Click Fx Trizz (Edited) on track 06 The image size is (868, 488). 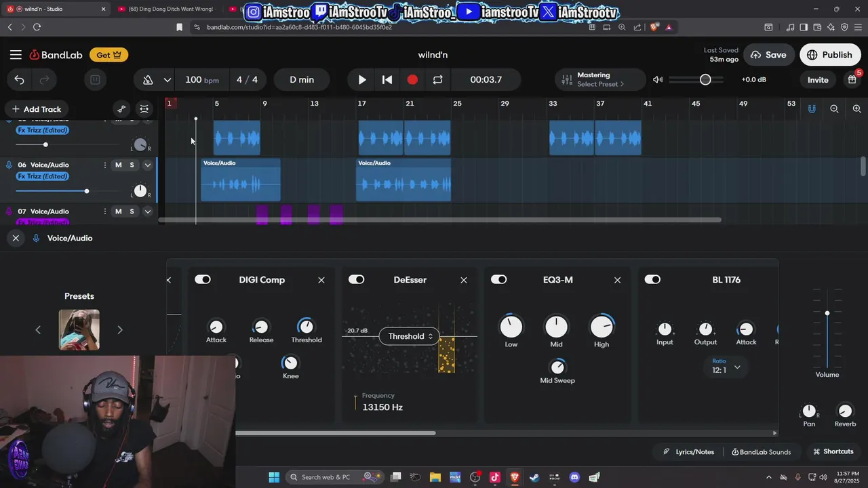click(43, 176)
